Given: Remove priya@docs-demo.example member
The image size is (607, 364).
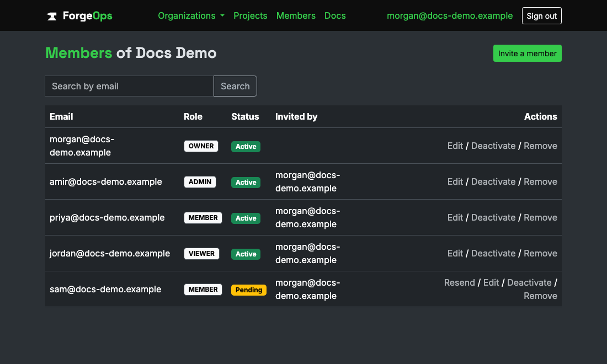Looking at the screenshot, I should pos(540,217).
